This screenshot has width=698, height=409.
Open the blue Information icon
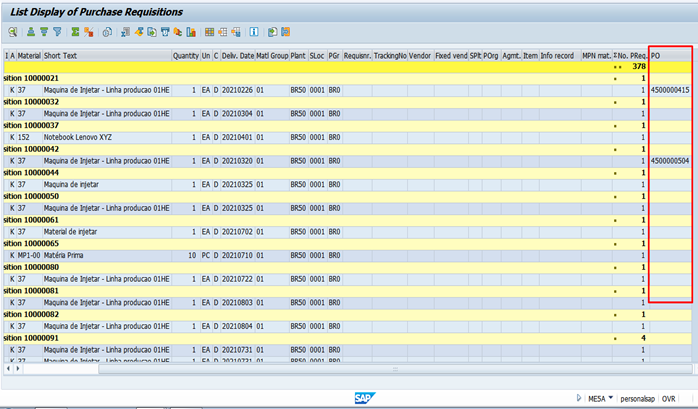point(253,32)
